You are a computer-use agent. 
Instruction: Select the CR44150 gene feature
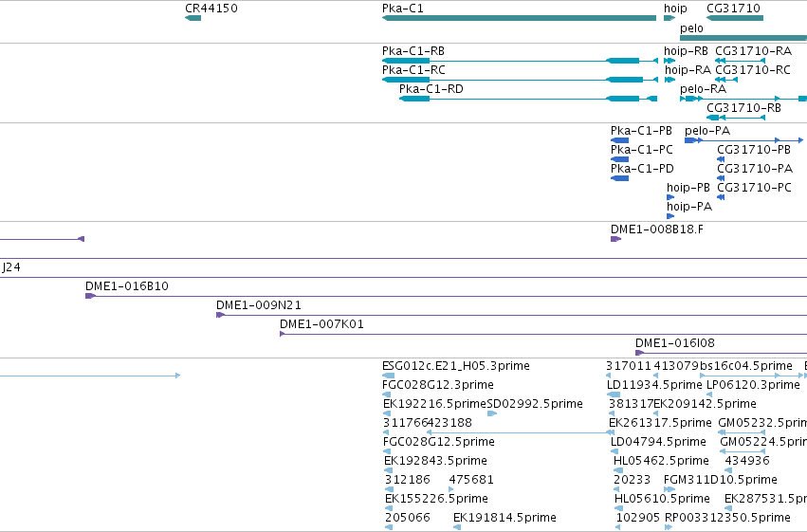[193, 18]
